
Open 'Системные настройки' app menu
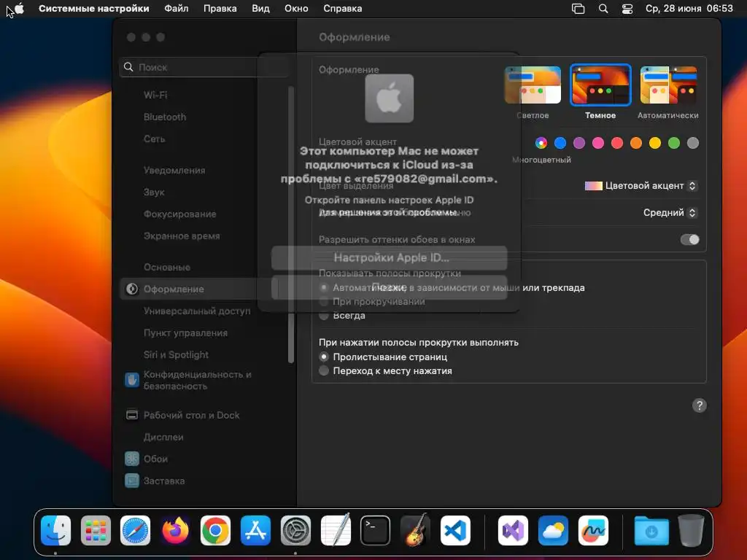[94, 9]
